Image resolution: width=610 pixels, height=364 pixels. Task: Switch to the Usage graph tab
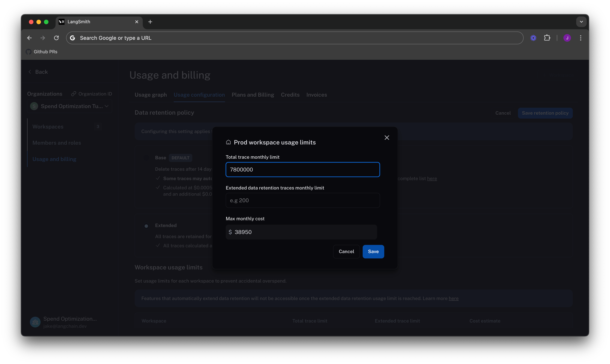[151, 95]
